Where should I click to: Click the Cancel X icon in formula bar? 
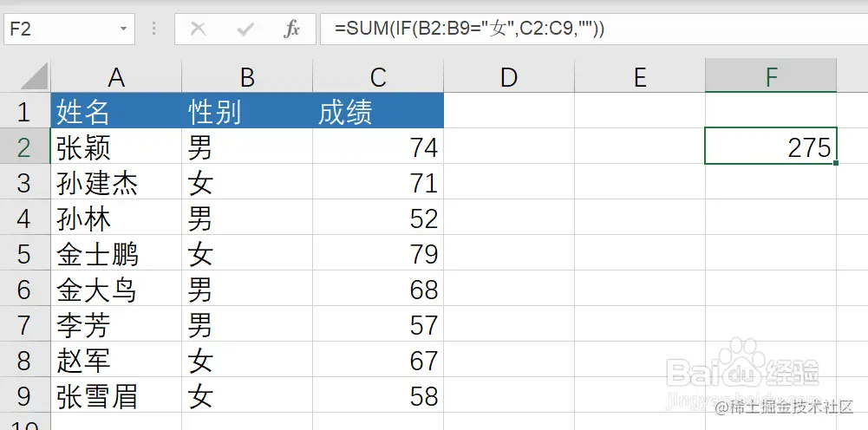tap(198, 29)
